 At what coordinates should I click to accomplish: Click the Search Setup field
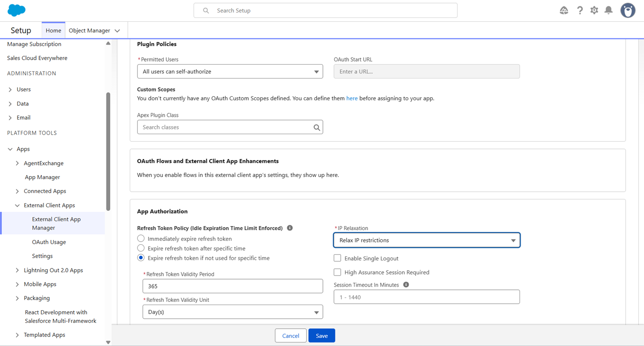(326, 10)
